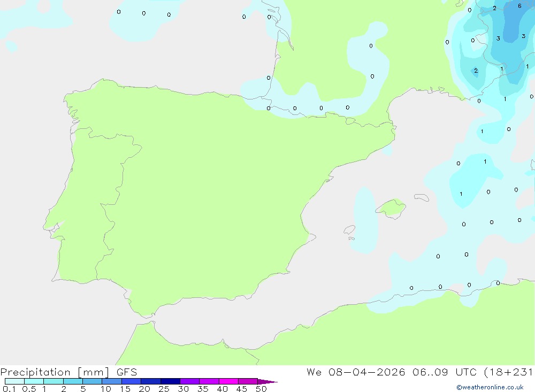The width and height of the screenshot is (535, 392).
Task: Click the Ibiza island outline
Action: (x=349, y=230)
